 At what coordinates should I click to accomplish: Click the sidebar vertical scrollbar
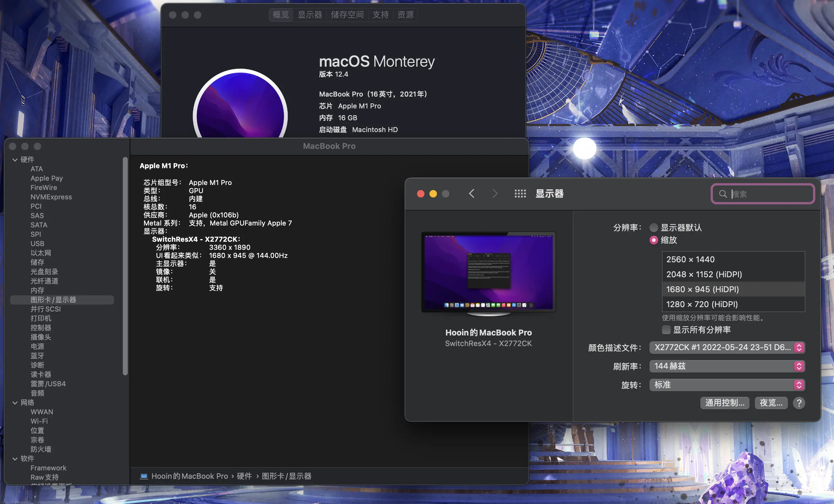click(125, 265)
